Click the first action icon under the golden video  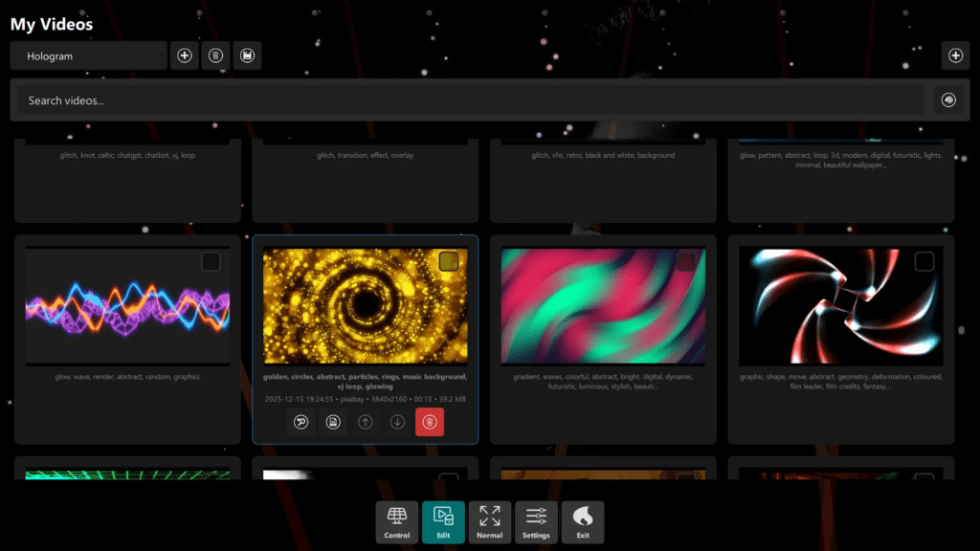(301, 422)
